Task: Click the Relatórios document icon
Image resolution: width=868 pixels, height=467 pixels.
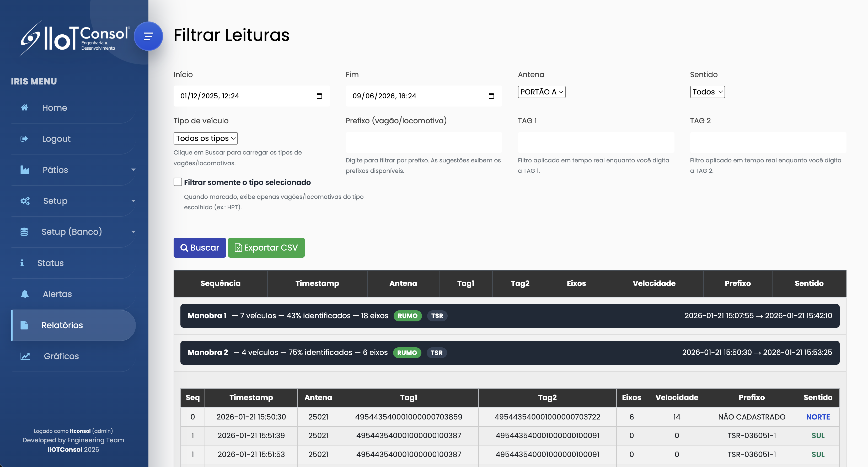Action: click(x=24, y=325)
